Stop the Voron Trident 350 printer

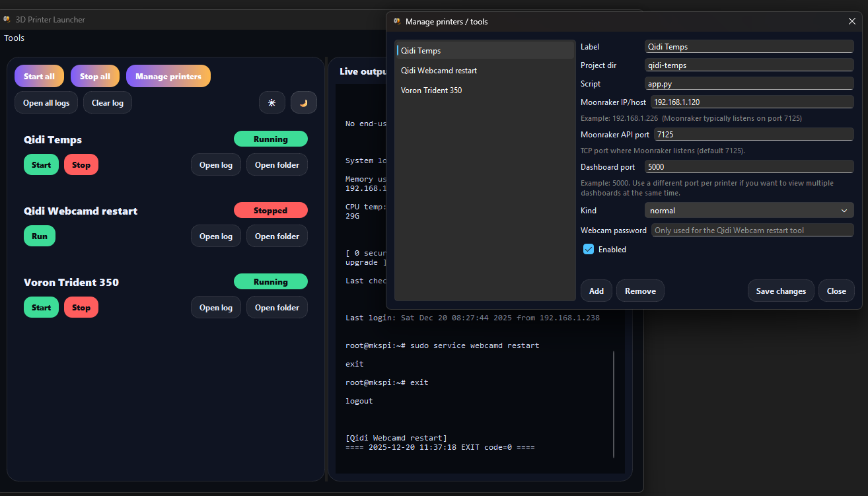tap(81, 307)
